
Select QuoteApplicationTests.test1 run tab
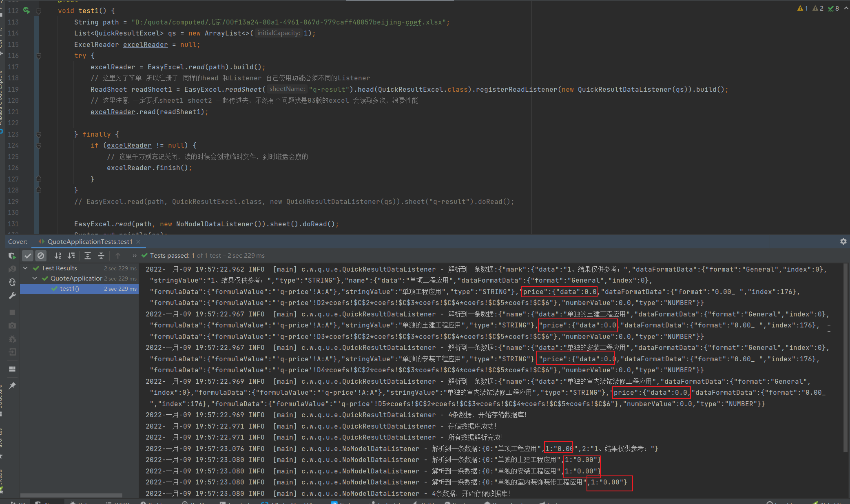(90, 241)
